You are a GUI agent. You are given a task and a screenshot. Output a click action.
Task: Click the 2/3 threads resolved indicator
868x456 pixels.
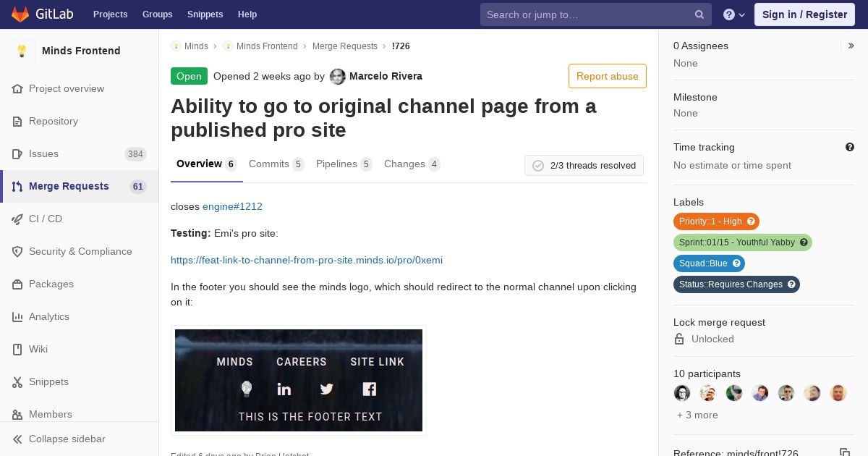(584, 166)
